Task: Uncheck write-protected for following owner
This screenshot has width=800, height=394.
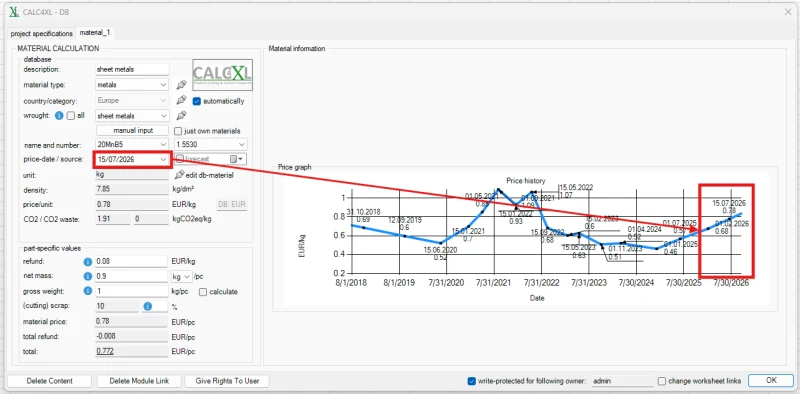Action: (x=471, y=381)
